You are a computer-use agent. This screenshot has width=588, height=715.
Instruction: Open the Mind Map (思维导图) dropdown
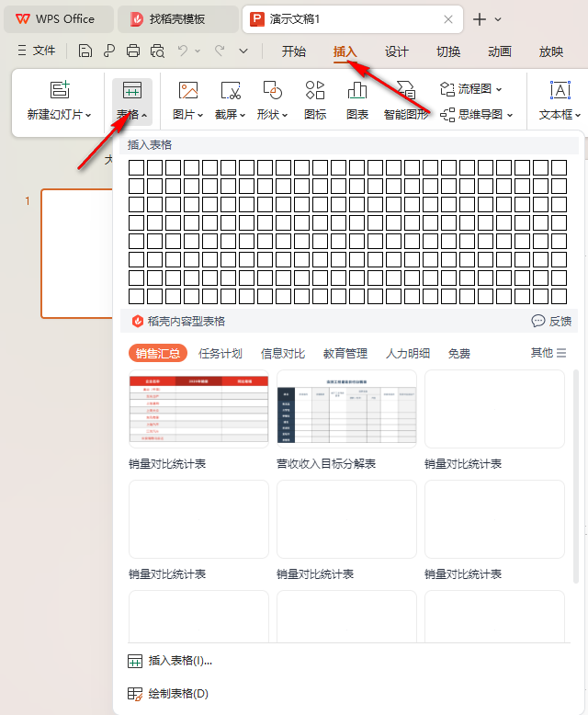[x=508, y=115]
